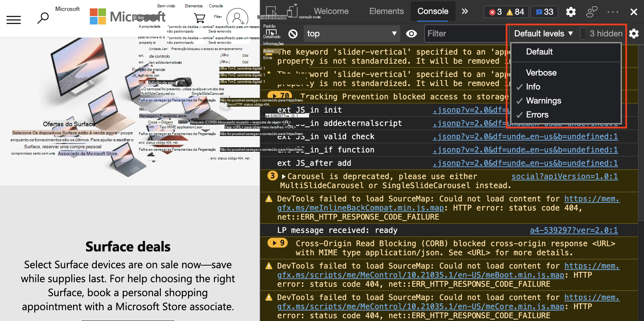Expand the 70 Tracking Prevention message group
Screen dimensions: 644x321
(x=280, y=96)
